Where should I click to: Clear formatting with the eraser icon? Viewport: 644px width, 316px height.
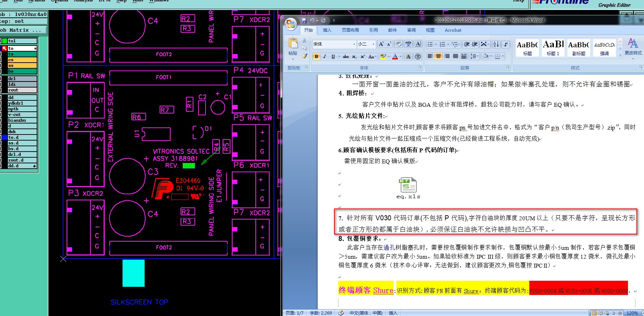click(x=399, y=44)
